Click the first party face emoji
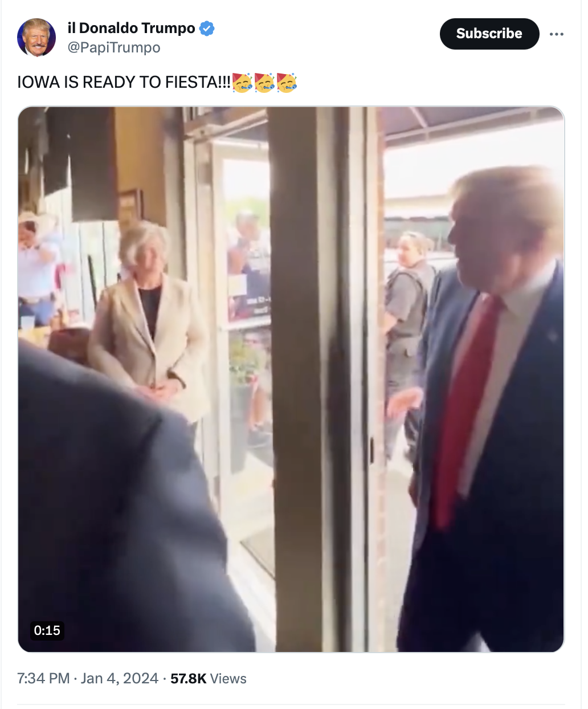The width and height of the screenshot is (588, 709). [242, 83]
